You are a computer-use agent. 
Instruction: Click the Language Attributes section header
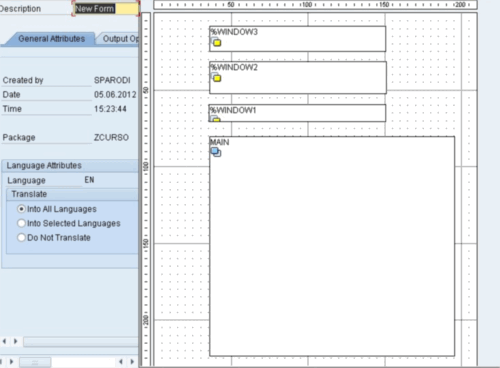click(x=70, y=166)
